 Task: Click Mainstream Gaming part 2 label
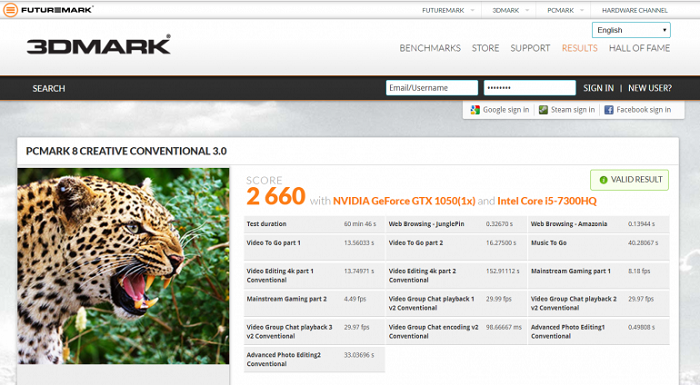pos(287,299)
